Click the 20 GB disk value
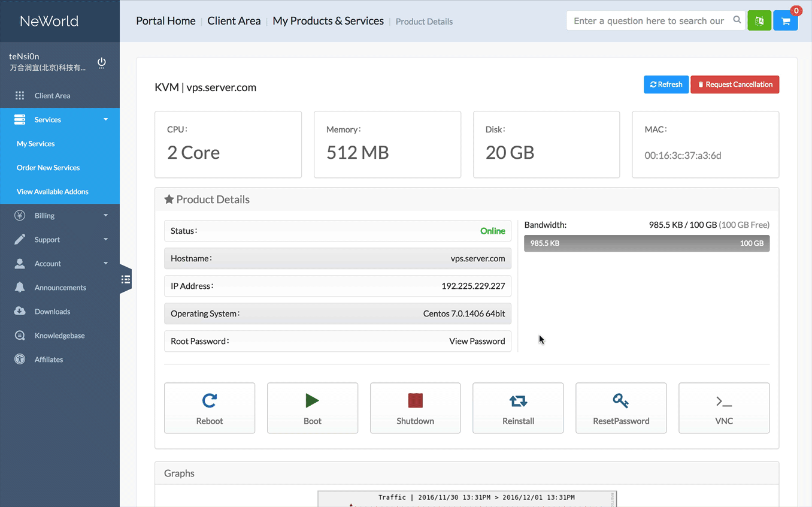812x507 pixels. pyautogui.click(x=510, y=153)
